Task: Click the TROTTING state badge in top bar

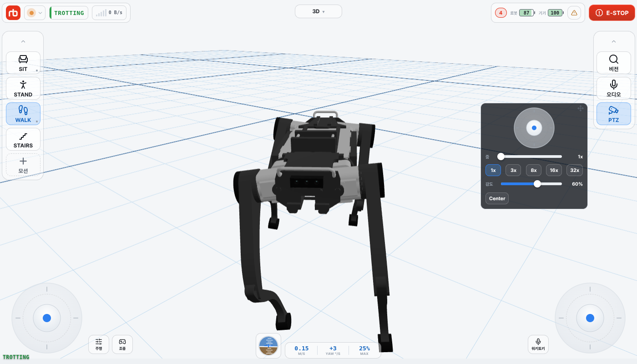Action: 69,13
